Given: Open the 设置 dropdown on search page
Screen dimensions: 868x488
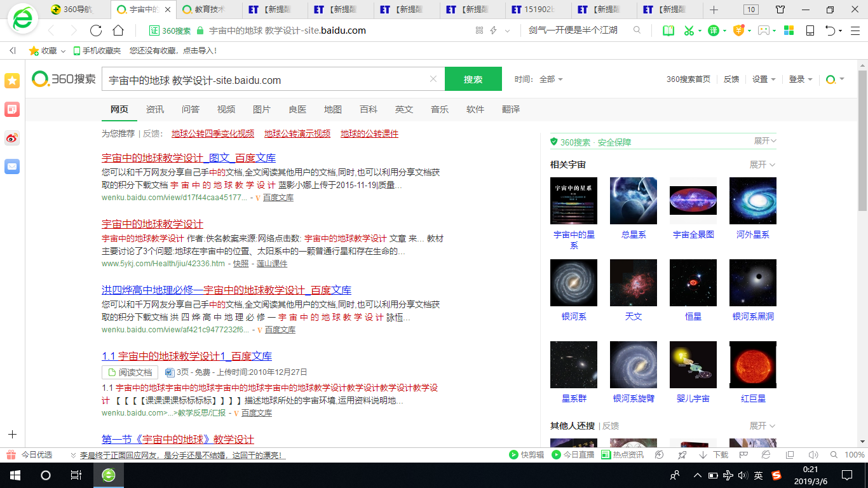Looking at the screenshot, I should click(x=764, y=79).
